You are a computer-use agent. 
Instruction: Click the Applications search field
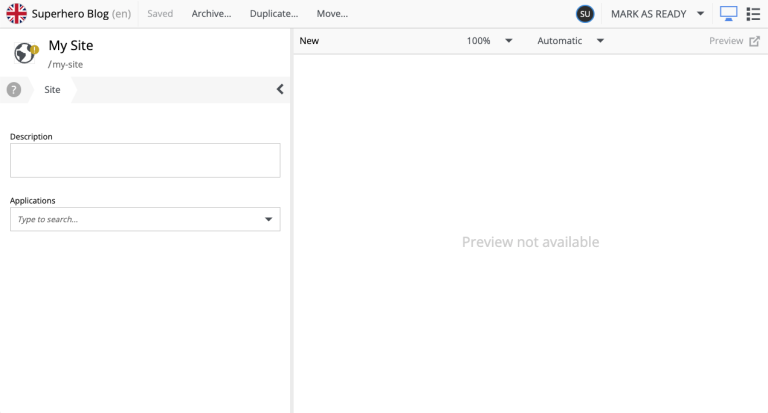coord(135,219)
